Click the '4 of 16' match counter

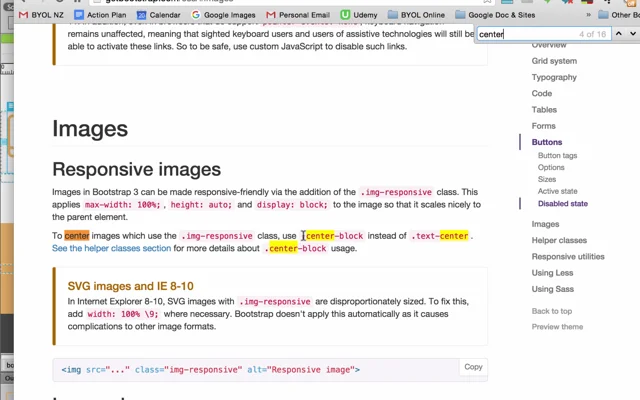(592, 34)
